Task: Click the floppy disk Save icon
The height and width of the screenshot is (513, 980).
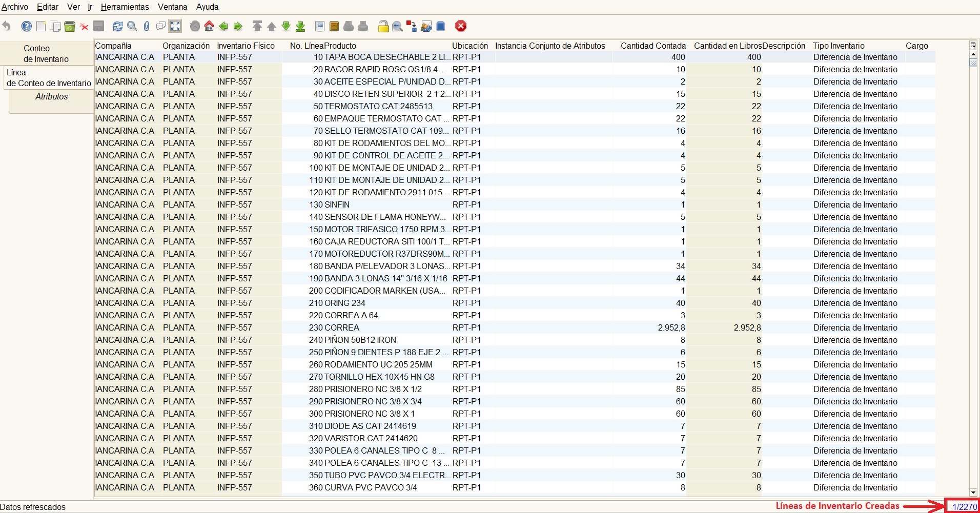Action: coord(99,26)
